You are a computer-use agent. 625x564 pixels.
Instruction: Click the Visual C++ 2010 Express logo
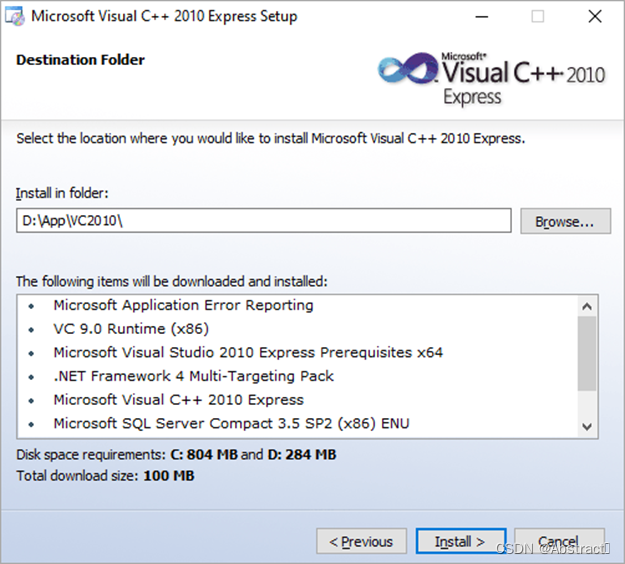(492, 76)
